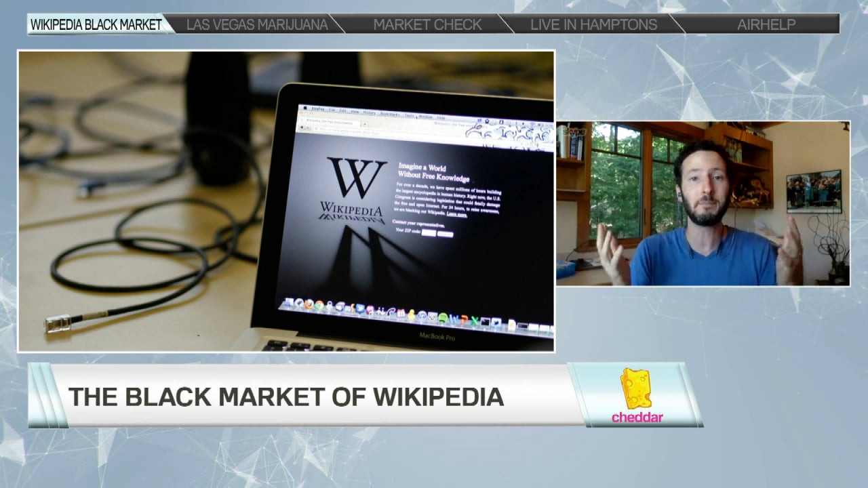
Task: Click the Imagine a World Without Free Knowledge heading
Action: click(x=434, y=172)
